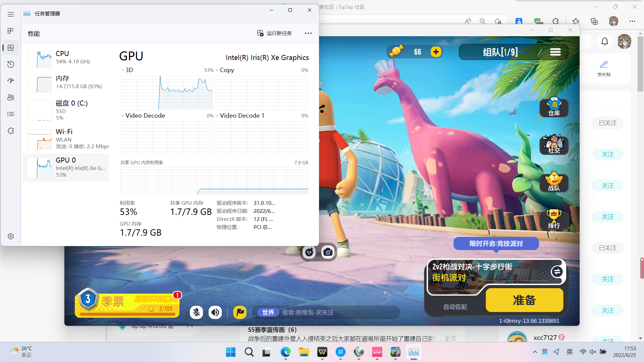Expand post with 全文 link
This screenshot has width=644, height=362.
(450, 339)
